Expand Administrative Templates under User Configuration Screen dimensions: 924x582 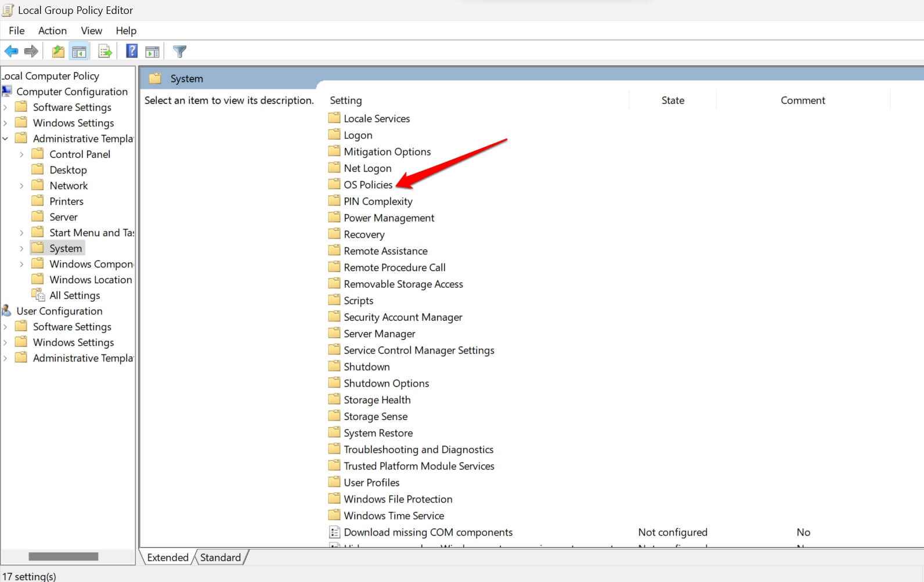coord(5,357)
